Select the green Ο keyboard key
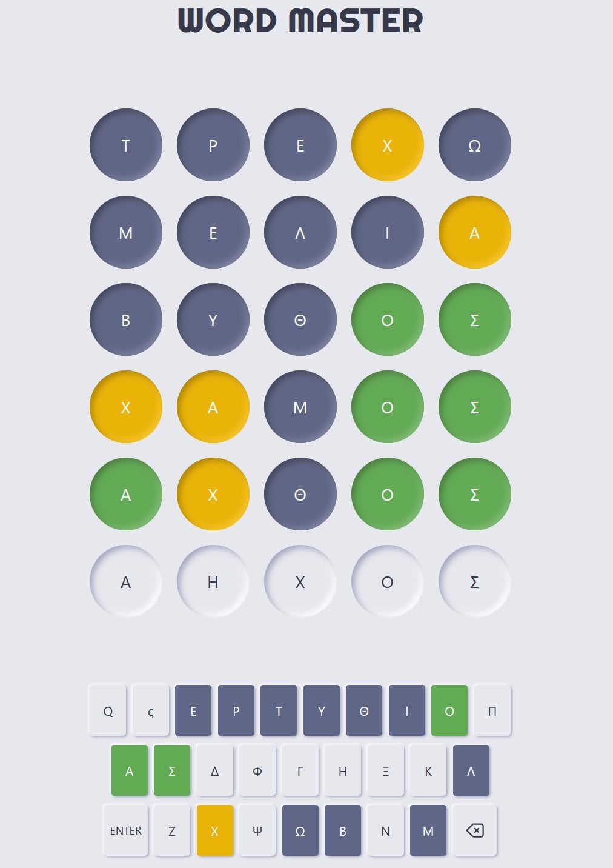Viewport: 613px width, 868px height. 449,710
